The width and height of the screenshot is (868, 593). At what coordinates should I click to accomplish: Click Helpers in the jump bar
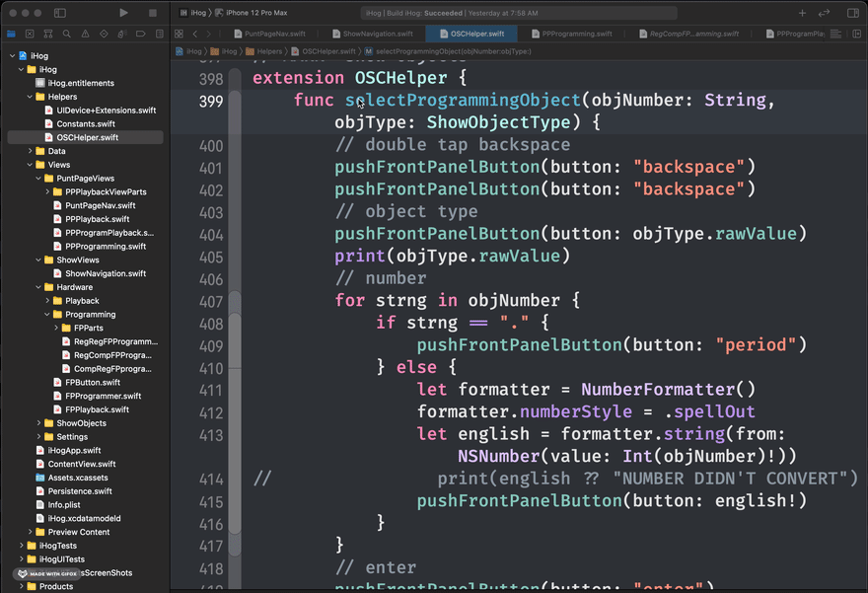pos(264,51)
